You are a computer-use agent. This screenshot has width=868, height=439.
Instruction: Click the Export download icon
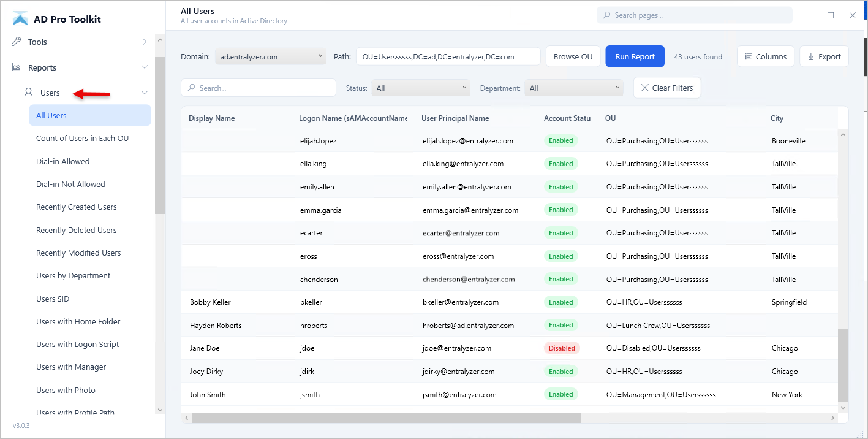tap(812, 56)
